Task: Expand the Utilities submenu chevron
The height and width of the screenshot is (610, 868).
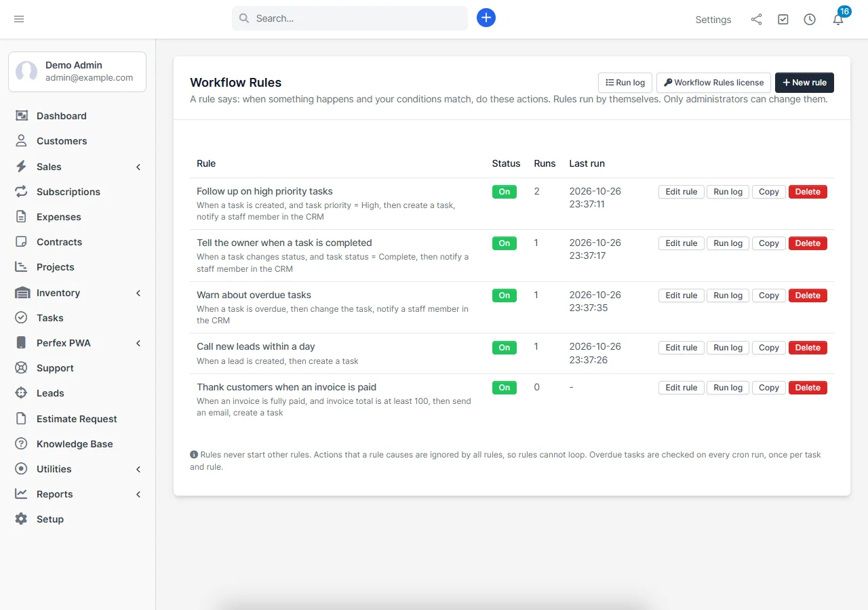Action: [138, 469]
